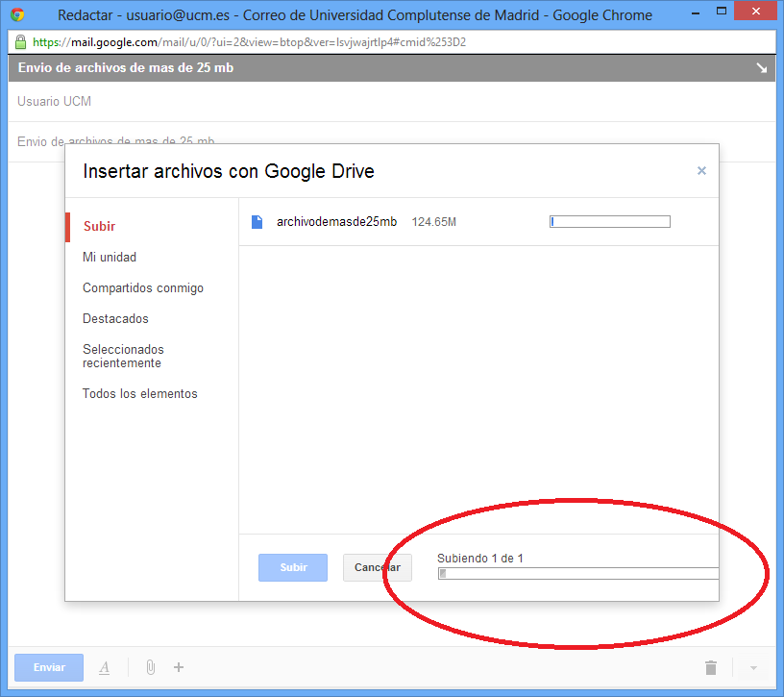Click the Chrome logo icon in title bar

(x=17, y=14)
